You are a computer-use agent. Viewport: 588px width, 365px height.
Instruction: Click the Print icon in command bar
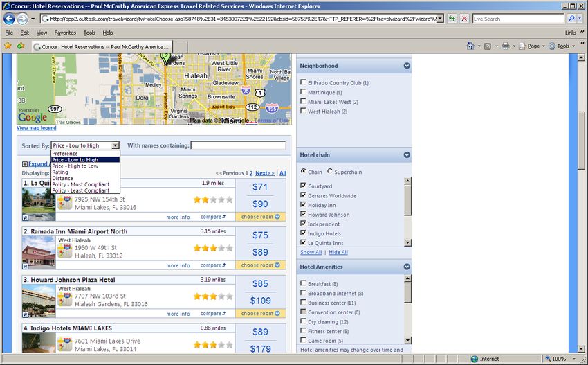click(506, 46)
